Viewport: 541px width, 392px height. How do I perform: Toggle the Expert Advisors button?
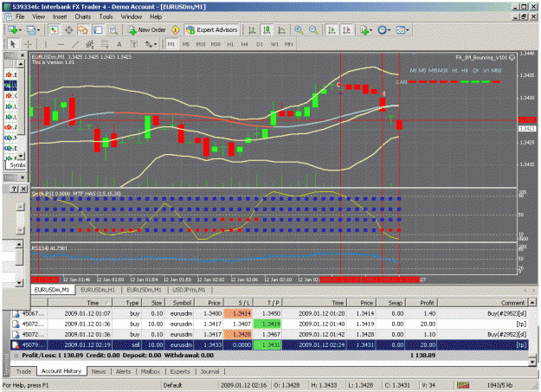[x=212, y=30]
